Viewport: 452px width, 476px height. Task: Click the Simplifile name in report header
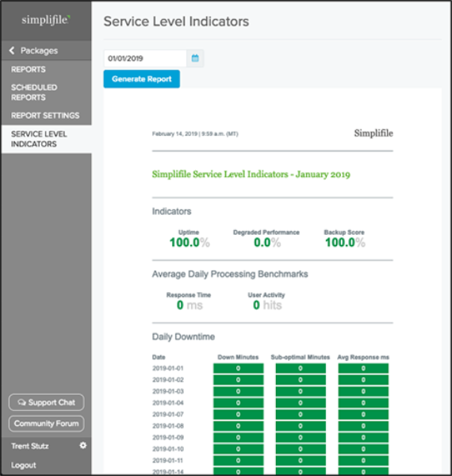coord(373,133)
